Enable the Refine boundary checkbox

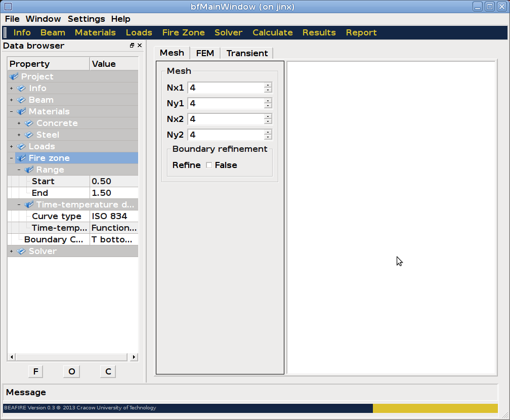pos(209,165)
